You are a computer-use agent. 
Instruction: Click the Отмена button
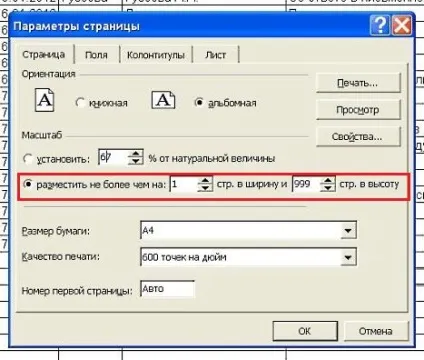[x=375, y=331]
